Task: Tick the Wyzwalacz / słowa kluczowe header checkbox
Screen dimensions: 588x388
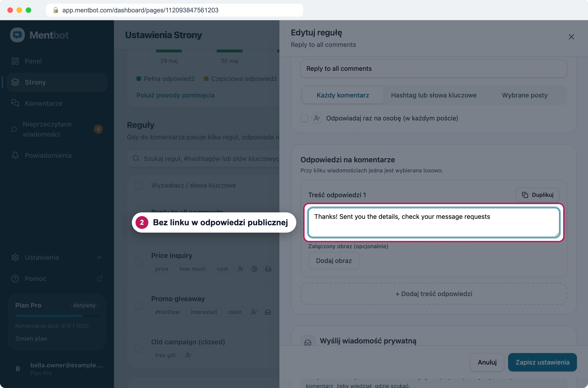Action: coord(138,185)
